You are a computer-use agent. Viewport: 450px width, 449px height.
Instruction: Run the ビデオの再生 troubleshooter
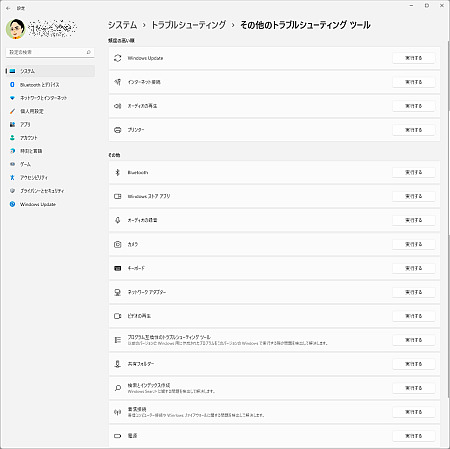coord(414,316)
